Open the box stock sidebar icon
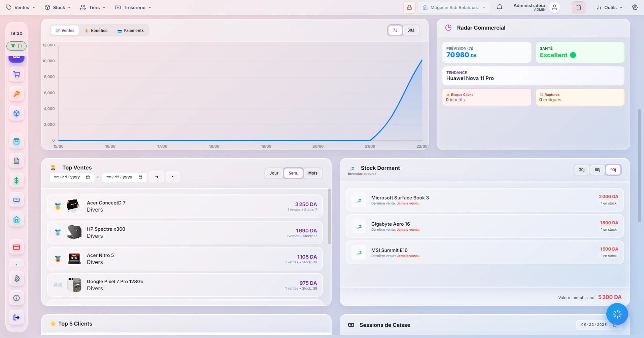The width and height of the screenshot is (644, 338). [x=16, y=113]
